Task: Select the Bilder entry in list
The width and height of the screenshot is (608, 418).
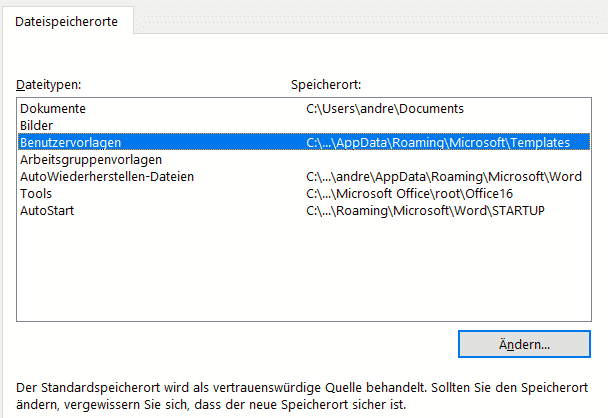Action: [36, 125]
